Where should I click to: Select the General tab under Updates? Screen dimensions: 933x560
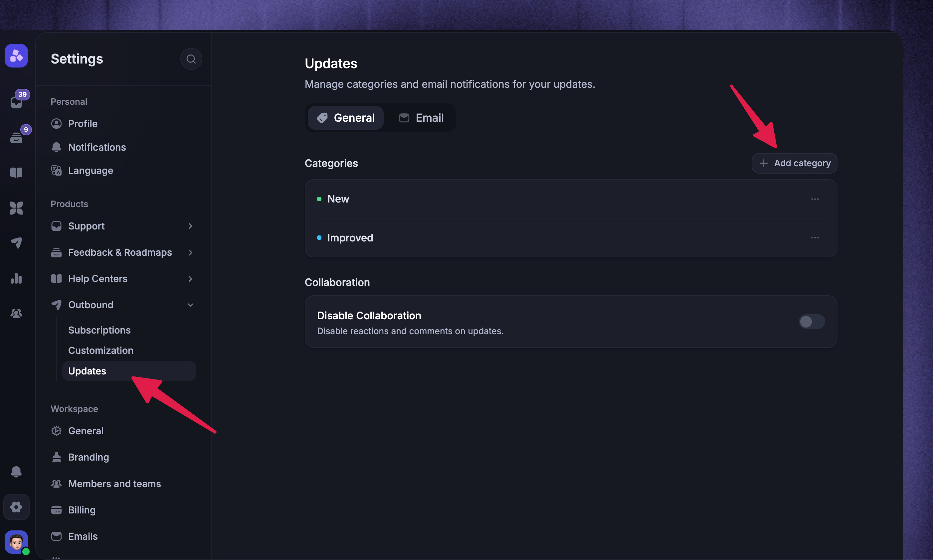pyautogui.click(x=346, y=118)
